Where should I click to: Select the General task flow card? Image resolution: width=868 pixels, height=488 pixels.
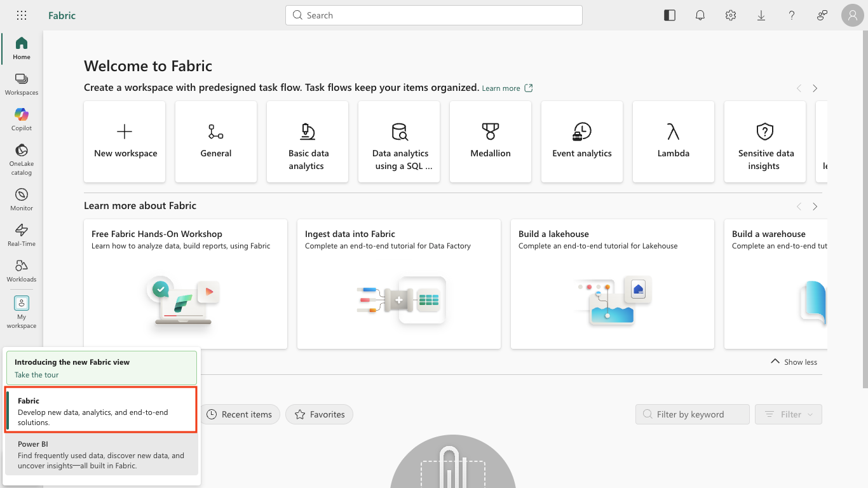(216, 142)
